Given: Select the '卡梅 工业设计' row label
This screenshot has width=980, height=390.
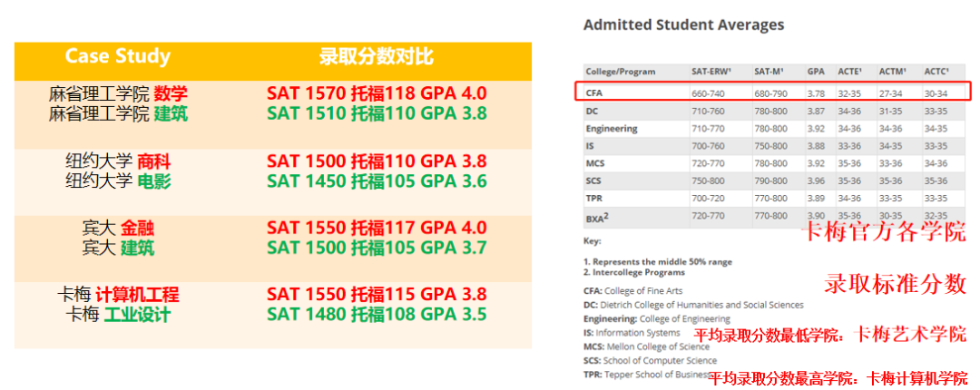Looking at the screenshot, I should (118, 314).
